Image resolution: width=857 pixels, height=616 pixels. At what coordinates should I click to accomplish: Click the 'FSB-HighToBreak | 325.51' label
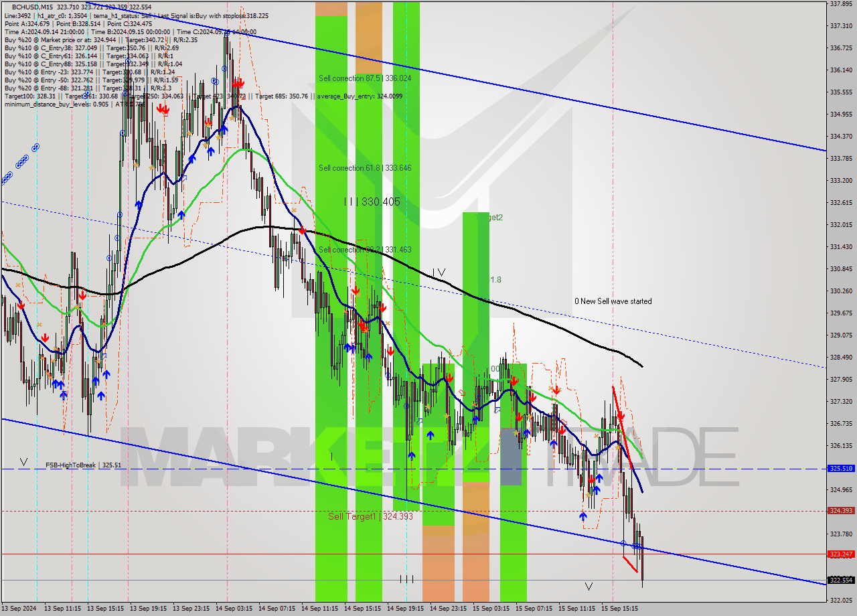(83, 465)
